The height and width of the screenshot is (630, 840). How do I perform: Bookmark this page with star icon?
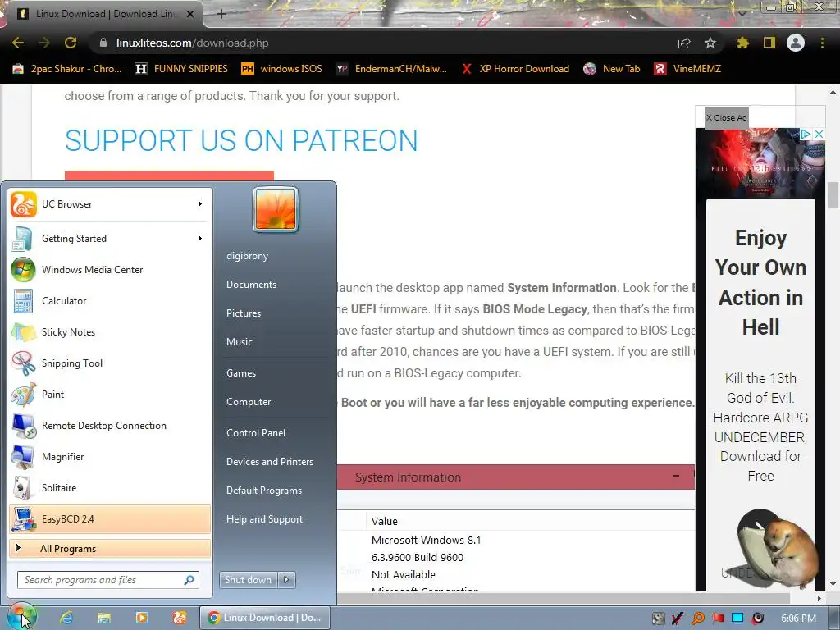coord(710,43)
